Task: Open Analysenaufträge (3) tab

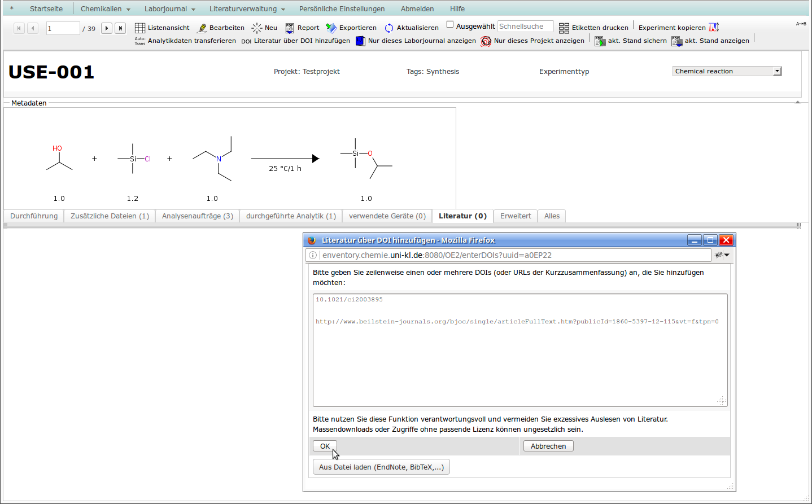Action: (x=198, y=216)
